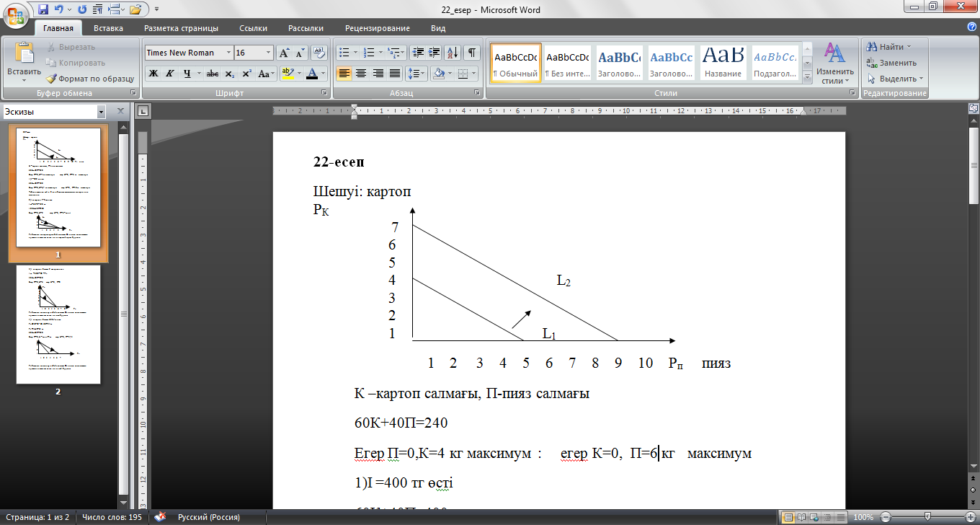Select the Название style
This screenshot has height=525, width=980.
pos(723,63)
